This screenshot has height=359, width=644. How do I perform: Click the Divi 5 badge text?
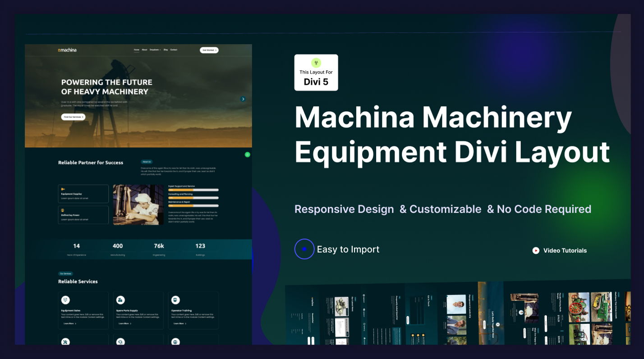tap(316, 82)
